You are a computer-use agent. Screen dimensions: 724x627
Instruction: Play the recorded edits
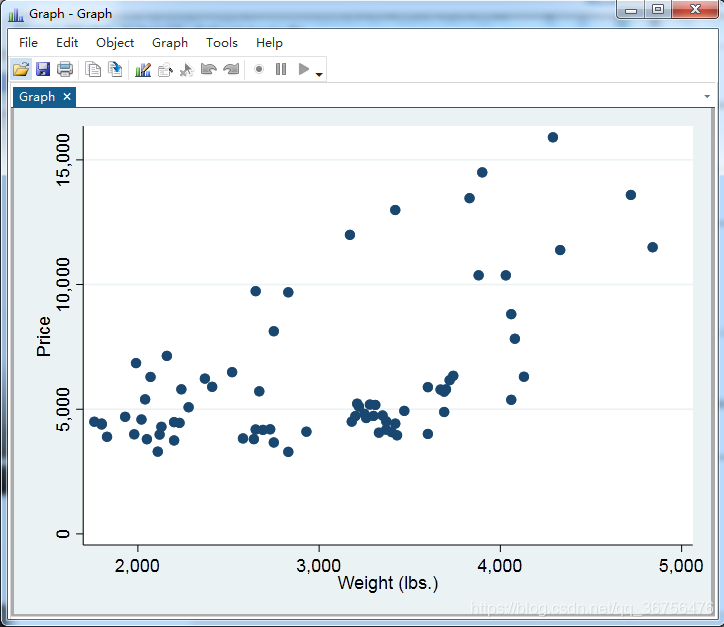(x=303, y=69)
